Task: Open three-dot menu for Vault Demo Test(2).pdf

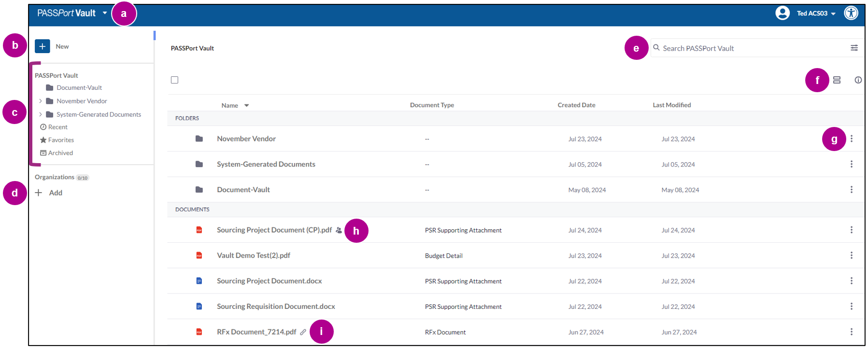Action: [851, 256]
